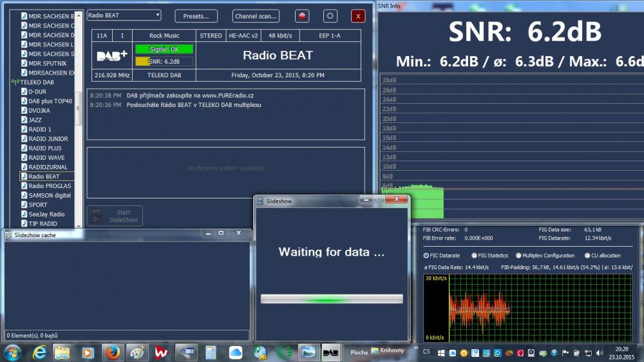Click the HE-AAC v2 codec cell
The image size is (644, 362).
(243, 35)
